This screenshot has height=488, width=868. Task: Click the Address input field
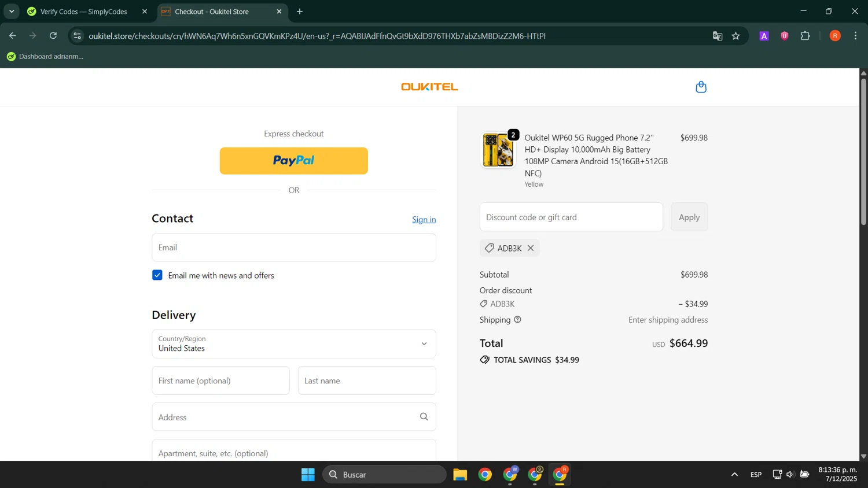294,417
